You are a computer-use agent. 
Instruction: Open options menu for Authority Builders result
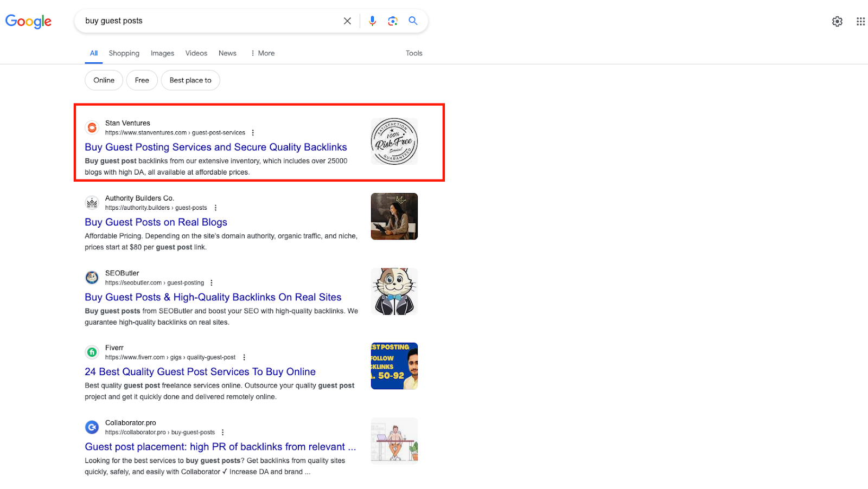pyautogui.click(x=215, y=208)
